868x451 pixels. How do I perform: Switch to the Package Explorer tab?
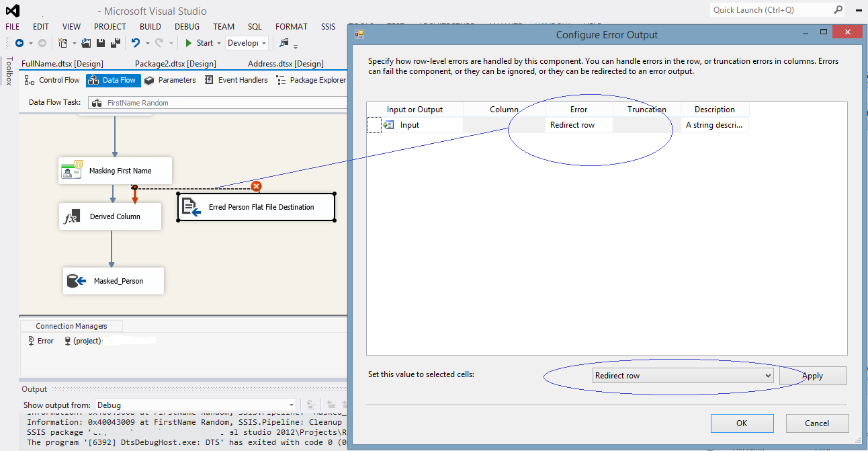(x=311, y=80)
